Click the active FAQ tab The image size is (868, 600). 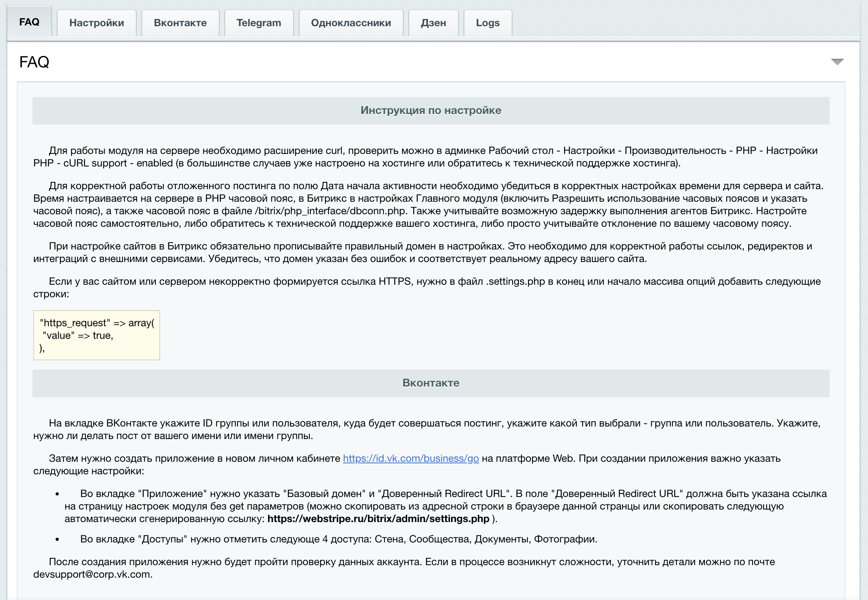click(29, 22)
